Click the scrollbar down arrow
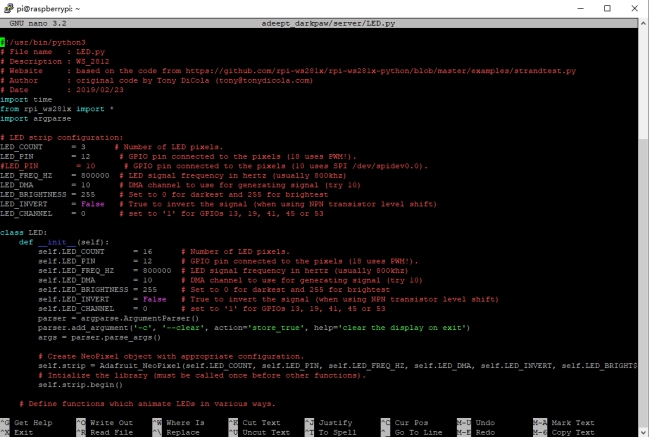This screenshot has width=650, height=438. pyautogui.click(x=643, y=432)
